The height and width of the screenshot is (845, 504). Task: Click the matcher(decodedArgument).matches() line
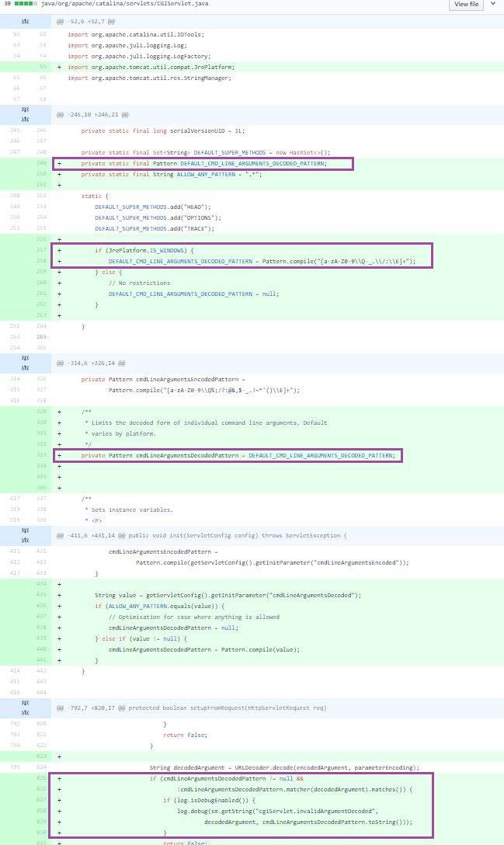pyautogui.click(x=294, y=790)
